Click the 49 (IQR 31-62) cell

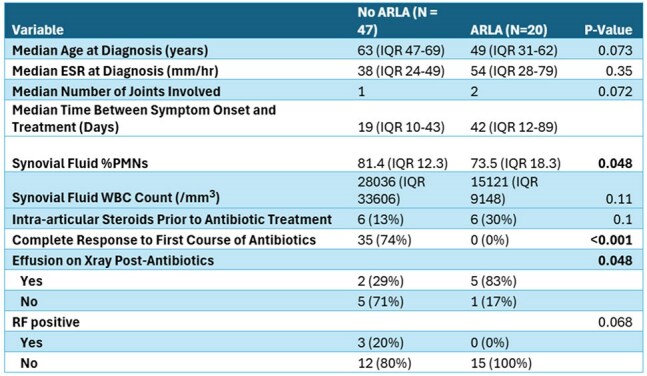pyautogui.click(x=514, y=50)
